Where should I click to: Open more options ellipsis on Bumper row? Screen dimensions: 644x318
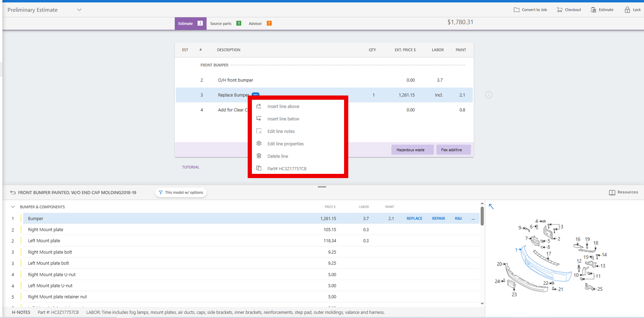[x=473, y=219]
